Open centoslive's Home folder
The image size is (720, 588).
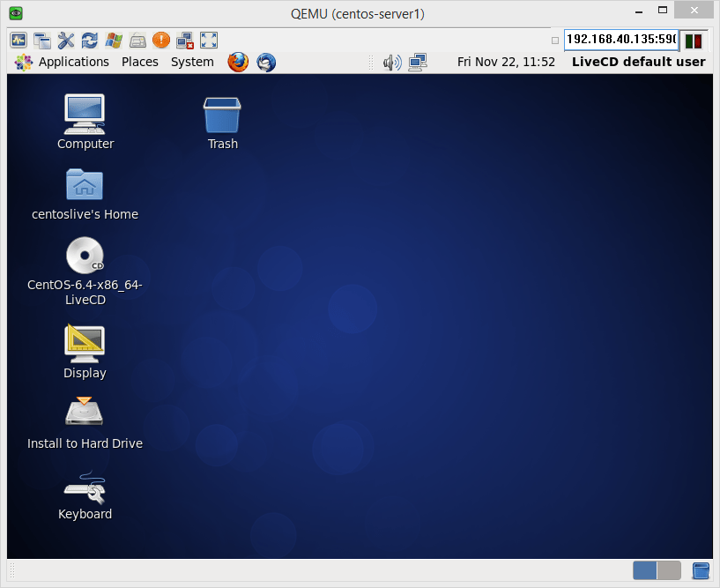(85, 186)
